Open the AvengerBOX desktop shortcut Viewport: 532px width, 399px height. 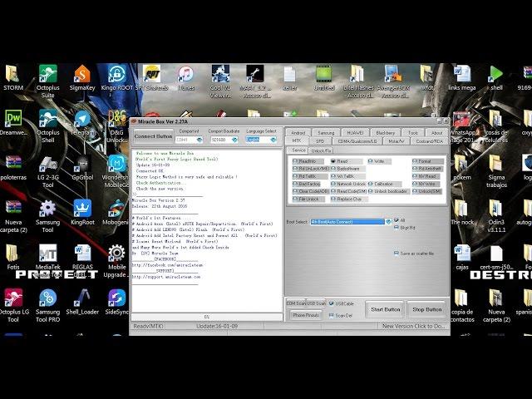(393, 81)
